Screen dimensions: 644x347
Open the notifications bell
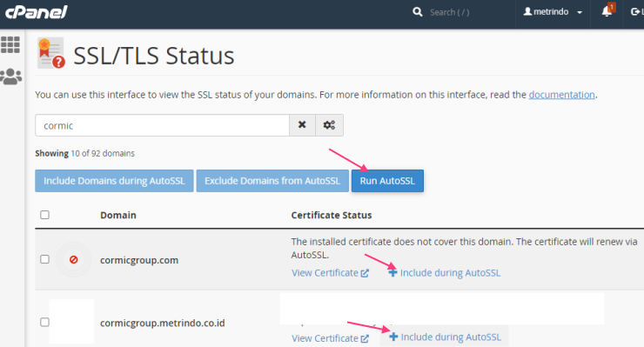(x=608, y=10)
